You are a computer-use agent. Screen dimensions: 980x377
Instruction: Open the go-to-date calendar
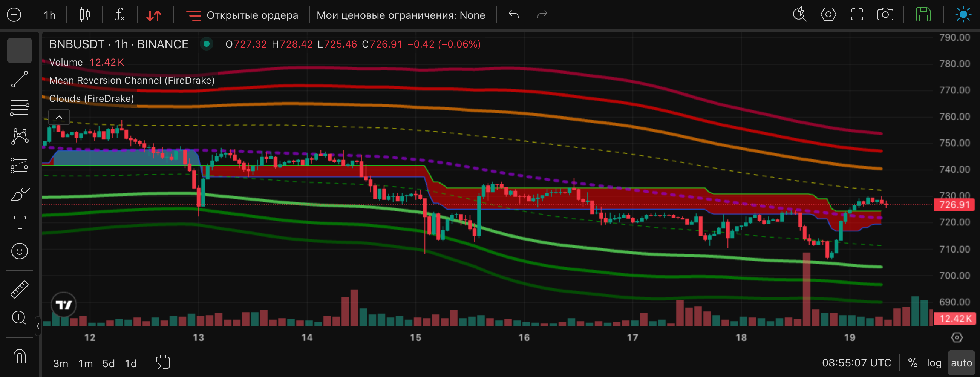click(162, 363)
